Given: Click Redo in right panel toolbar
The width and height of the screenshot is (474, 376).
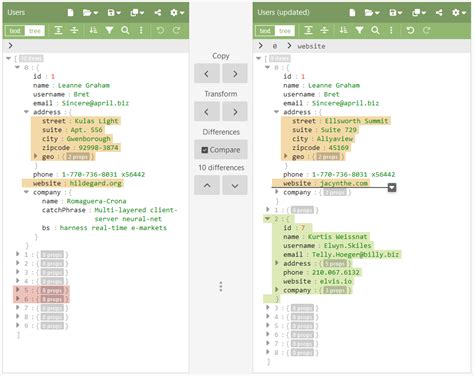Looking at the screenshot, I should click(x=426, y=30).
